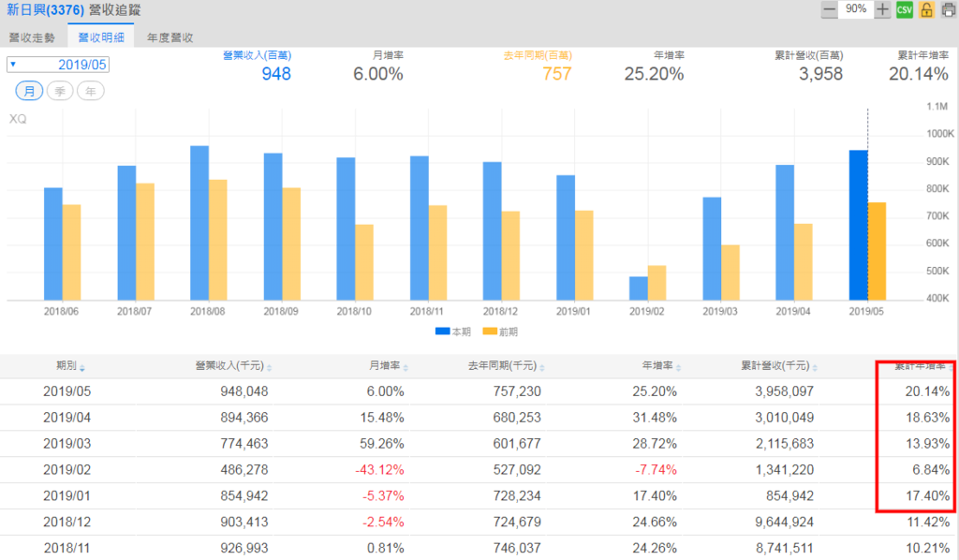Click the red -43.12% monthly change
The image size is (959, 560).
(x=380, y=470)
